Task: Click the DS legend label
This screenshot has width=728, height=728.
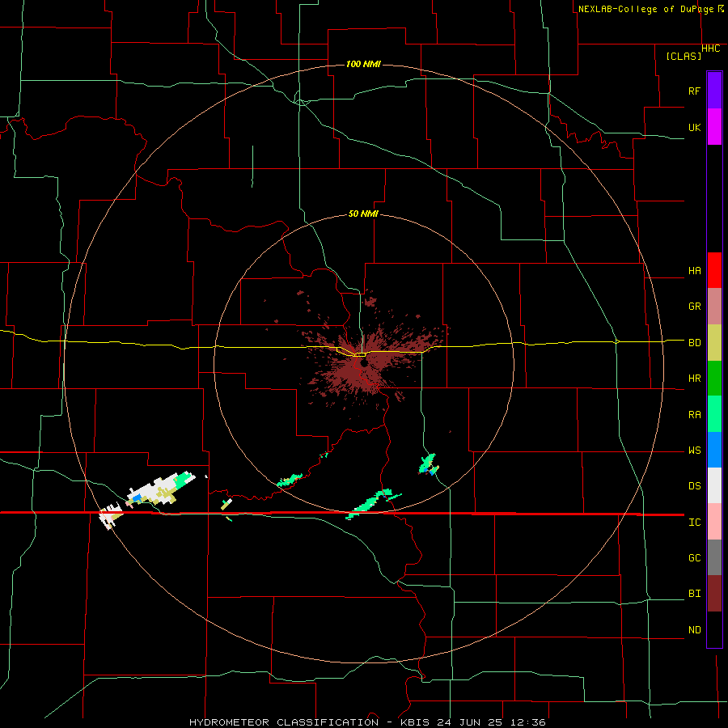Action: pyautogui.click(x=694, y=486)
